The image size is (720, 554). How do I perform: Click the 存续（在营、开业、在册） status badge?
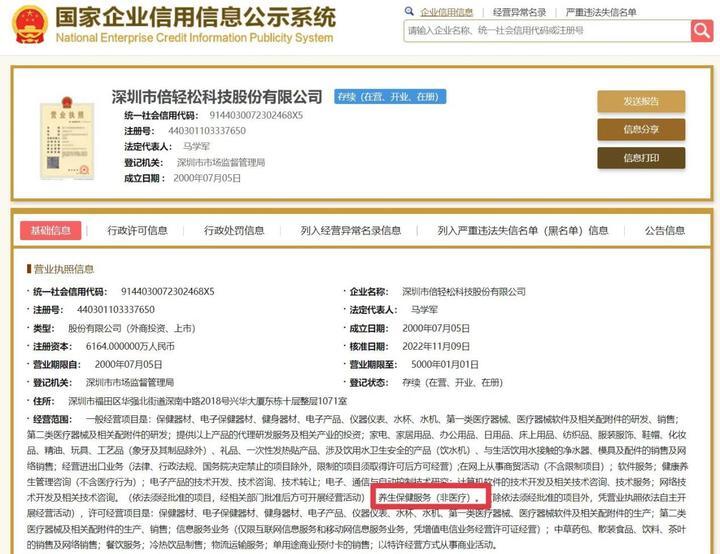[x=390, y=96]
